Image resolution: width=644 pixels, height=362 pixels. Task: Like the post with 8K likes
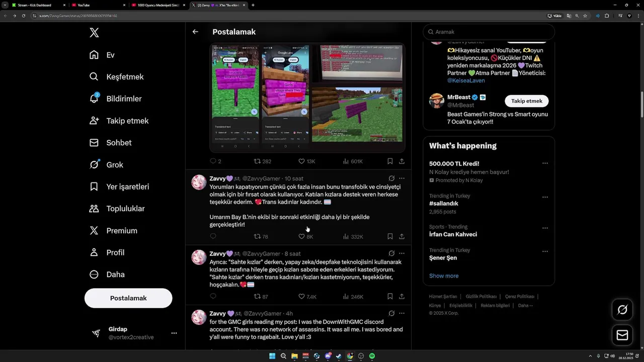pyautogui.click(x=305, y=236)
